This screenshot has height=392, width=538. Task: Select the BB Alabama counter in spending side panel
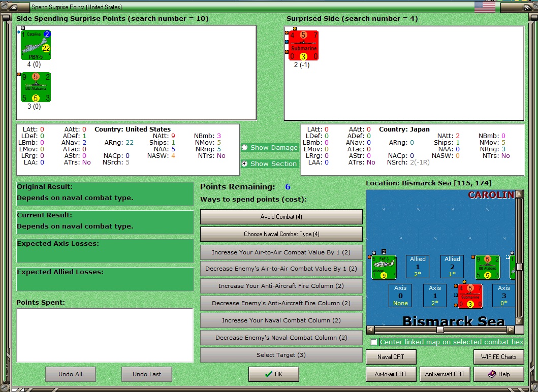click(36, 87)
